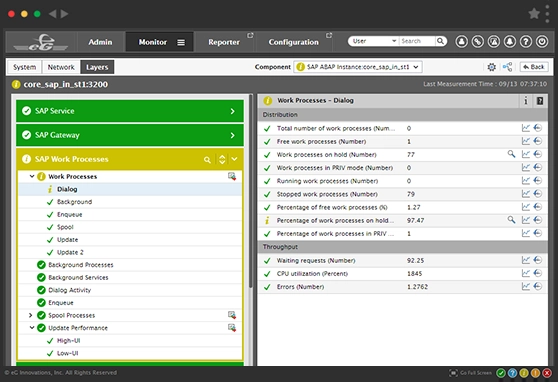
Task: Open history icon for Total number of work processes
Action: pyautogui.click(x=538, y=128)
